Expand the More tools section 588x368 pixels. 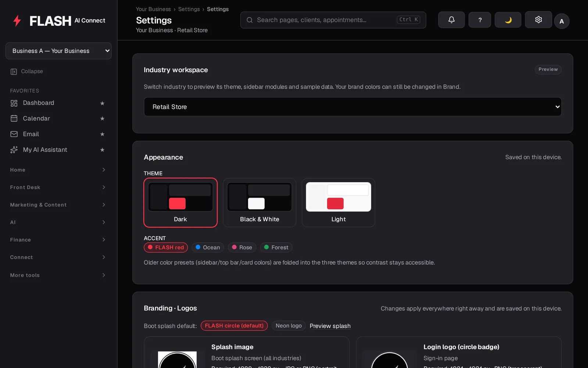tap(58, 275)
